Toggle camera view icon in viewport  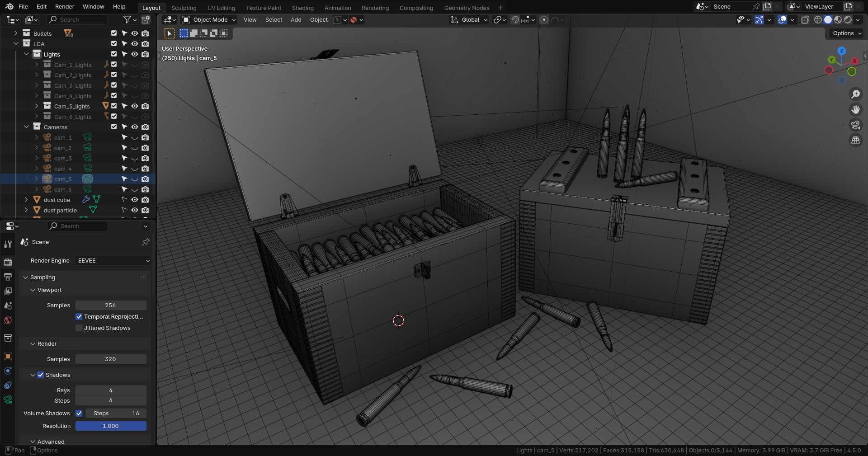click(856, 125)
